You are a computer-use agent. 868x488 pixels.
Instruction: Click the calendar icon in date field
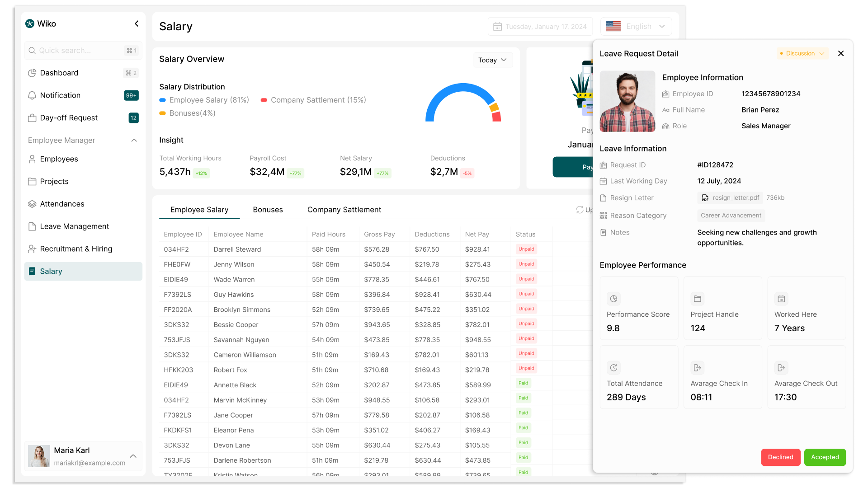(x=497, y=27)
